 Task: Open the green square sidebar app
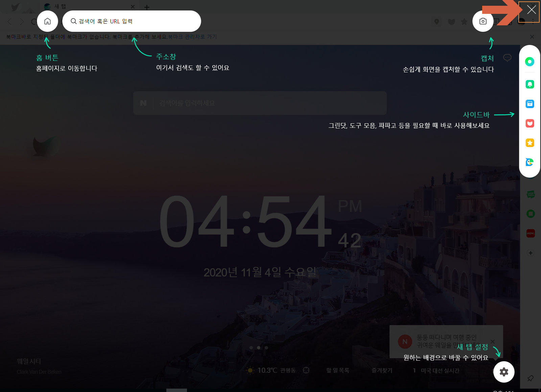click(x=531, y=214)
